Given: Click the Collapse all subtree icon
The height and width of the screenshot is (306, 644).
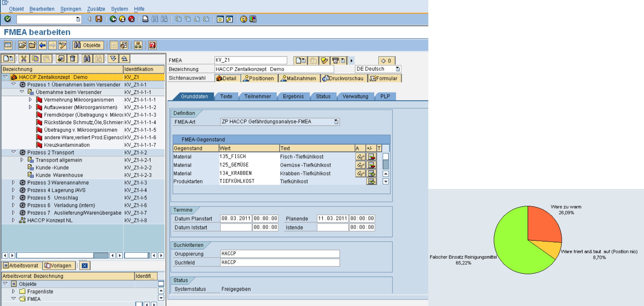Looking at the screenshot, I should pos(124,59).
